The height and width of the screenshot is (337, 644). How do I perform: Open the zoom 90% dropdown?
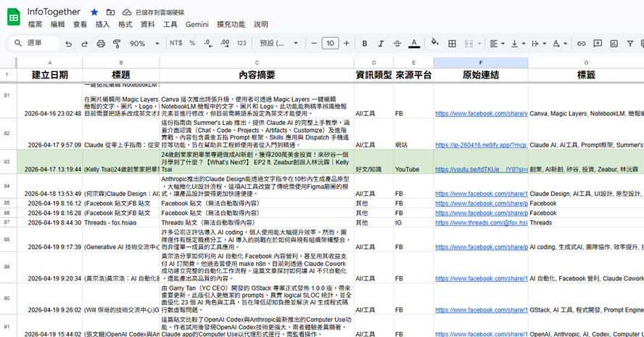(x=144, y=43)
